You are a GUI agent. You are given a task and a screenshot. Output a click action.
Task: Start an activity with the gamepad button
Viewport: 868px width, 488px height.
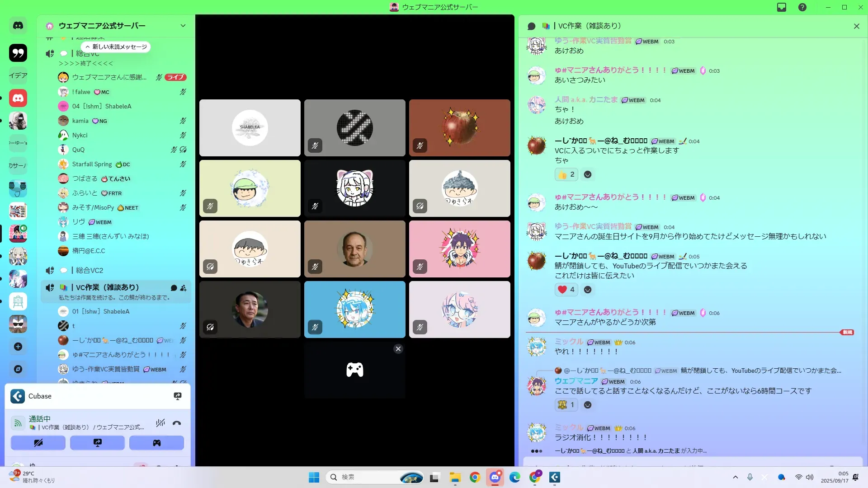[156, 443]
